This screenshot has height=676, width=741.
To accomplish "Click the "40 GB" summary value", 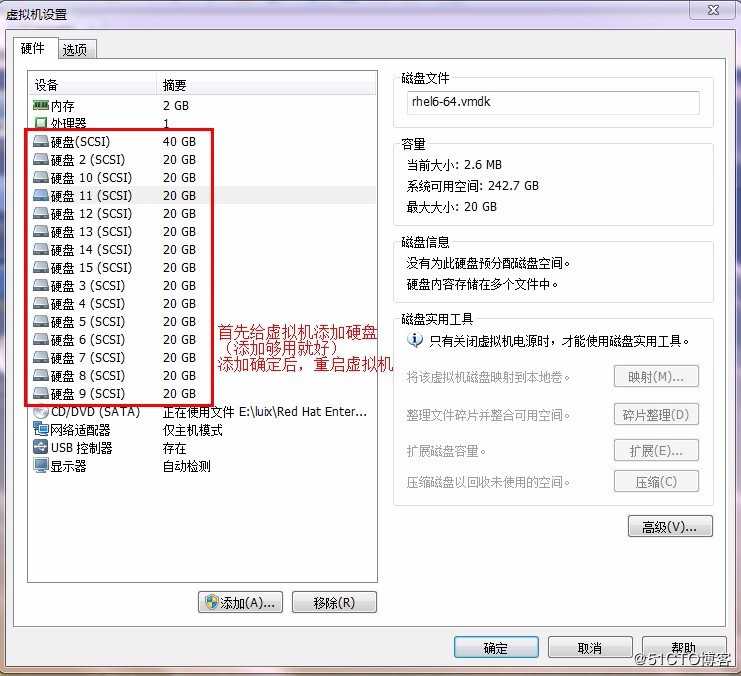I will click(179, 141).
